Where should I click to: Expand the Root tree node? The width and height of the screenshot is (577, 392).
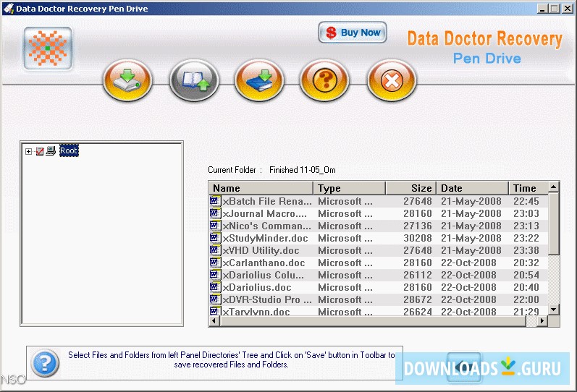[x=28, y=151]
